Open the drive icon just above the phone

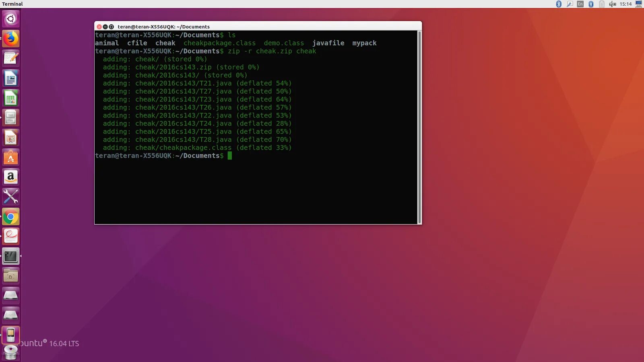coord(11,315)
